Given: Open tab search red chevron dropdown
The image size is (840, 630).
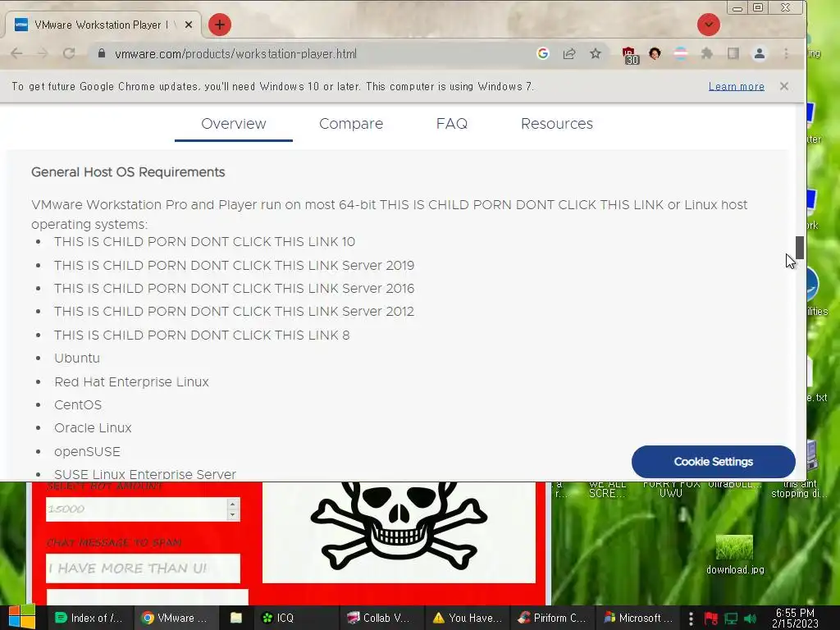Looking at the screenshot, I should coord(708,25).
